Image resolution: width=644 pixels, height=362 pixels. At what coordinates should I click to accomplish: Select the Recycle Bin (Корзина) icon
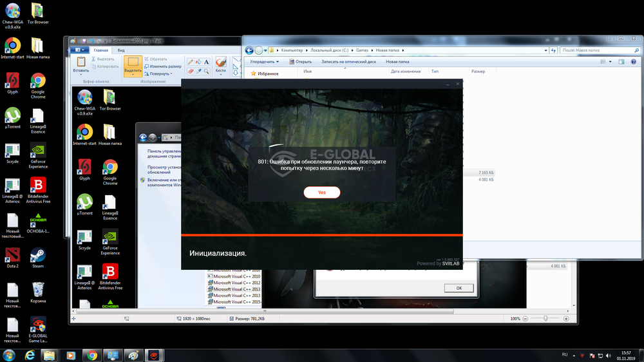(38, 289)
